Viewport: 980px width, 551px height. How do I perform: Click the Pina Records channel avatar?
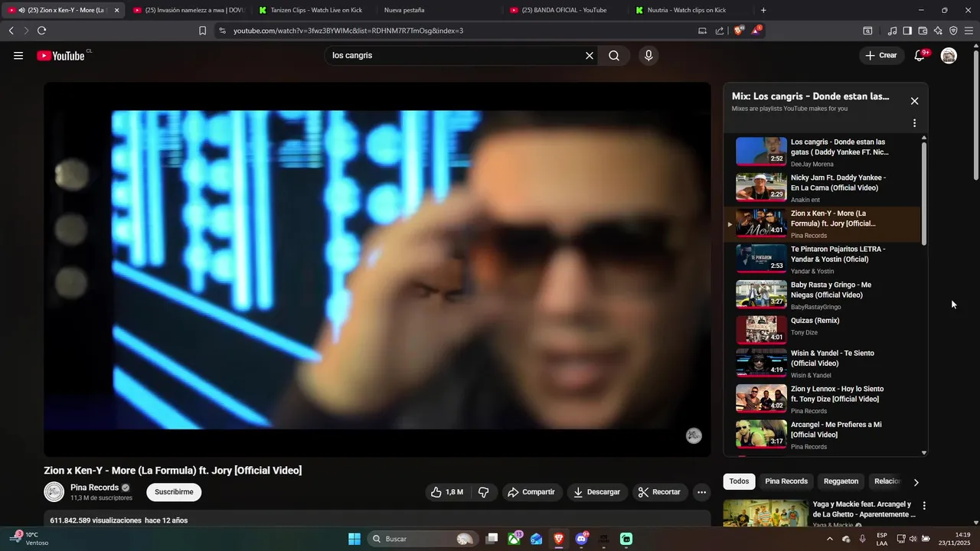pos(54,492)
